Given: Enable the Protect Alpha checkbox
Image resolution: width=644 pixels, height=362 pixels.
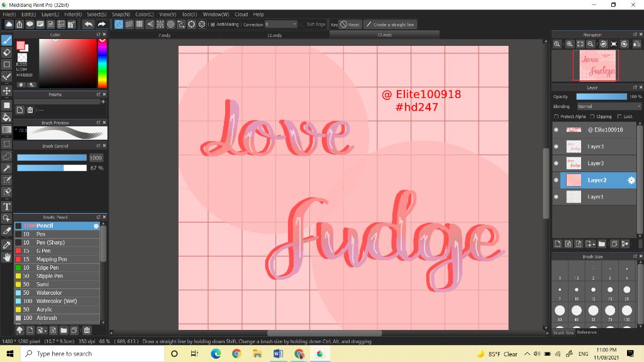Looking at the screenshot, I should [557, 116].
